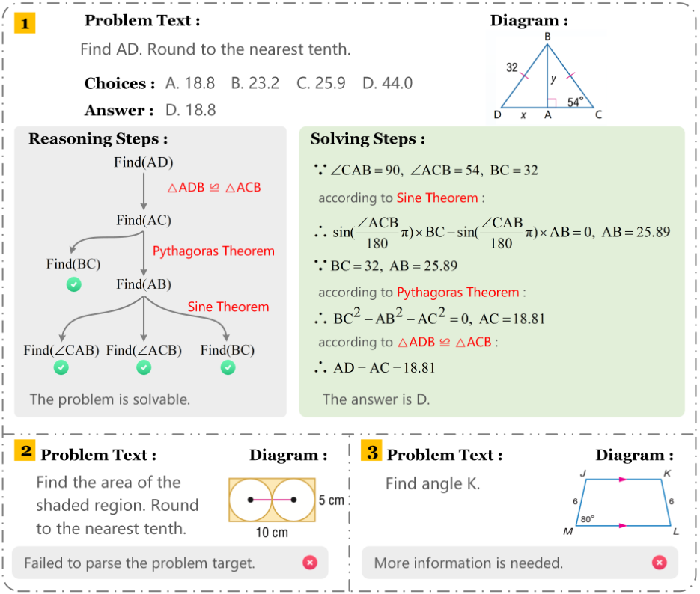Click green checkmark under Find(∠CAB)

61,367
